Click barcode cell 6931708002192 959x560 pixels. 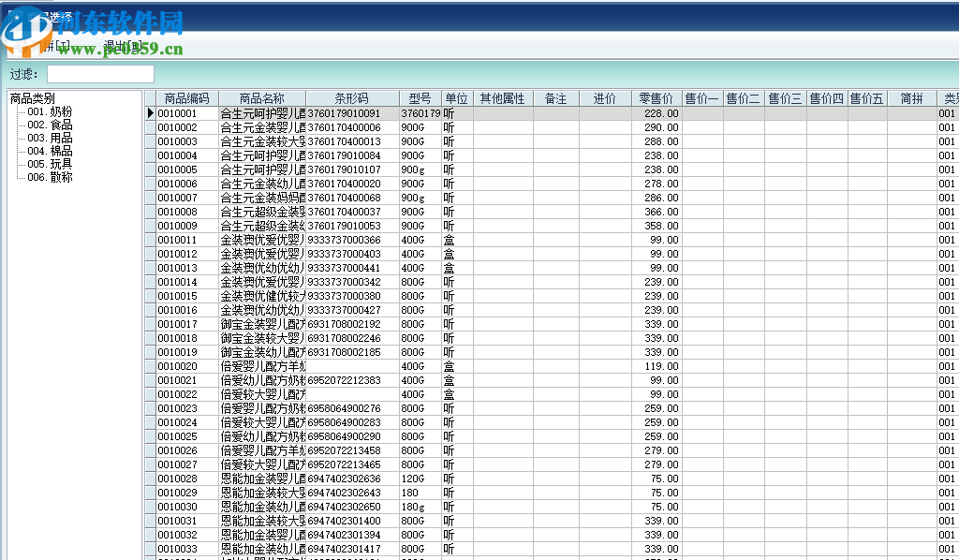352,324
